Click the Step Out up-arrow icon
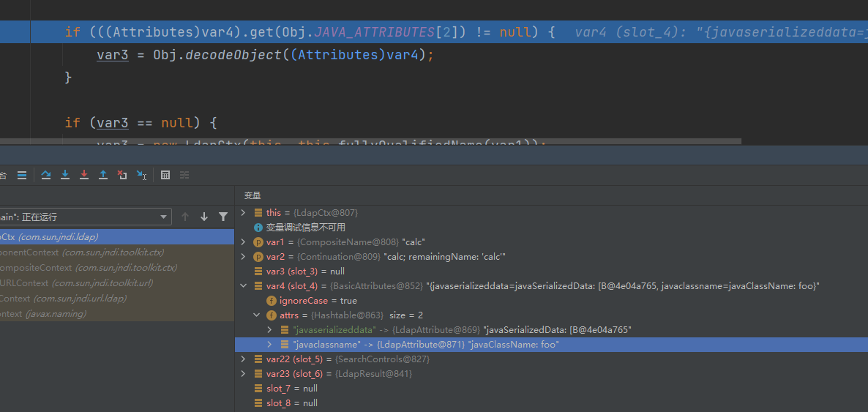The height and width of the screenshot is (412, 868). click(103, 175)
